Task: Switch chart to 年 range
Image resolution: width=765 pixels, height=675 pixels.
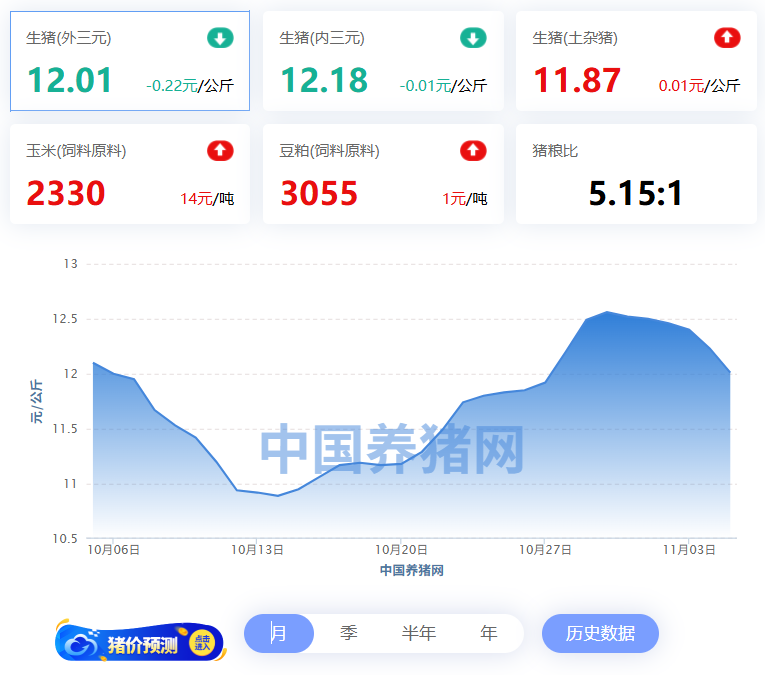Action: pos(489,633)
